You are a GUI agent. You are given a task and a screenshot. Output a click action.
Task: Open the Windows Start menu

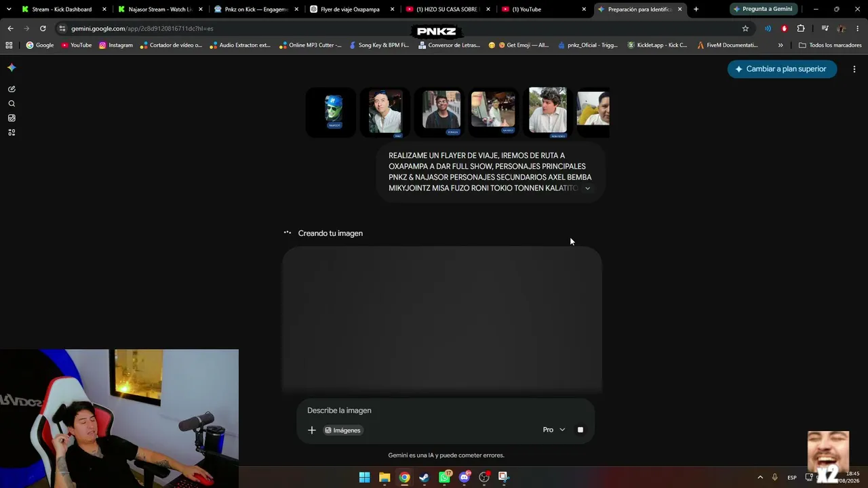364,477
